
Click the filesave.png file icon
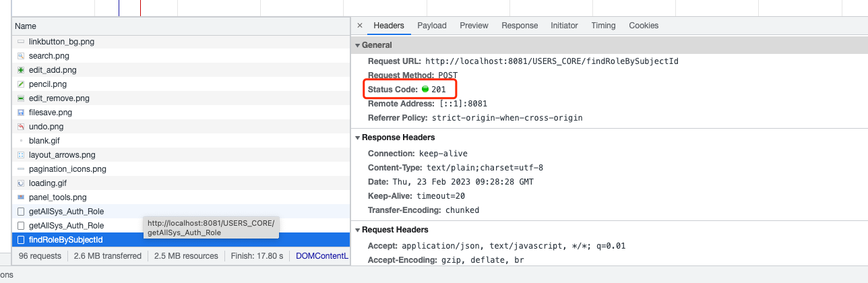click(x=21, y=113)
